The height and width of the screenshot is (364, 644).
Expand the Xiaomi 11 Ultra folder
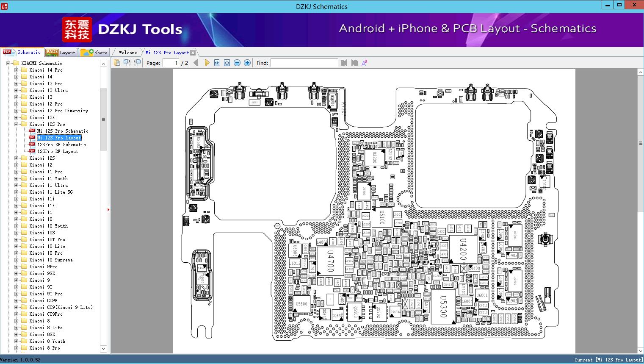[16, 185]
